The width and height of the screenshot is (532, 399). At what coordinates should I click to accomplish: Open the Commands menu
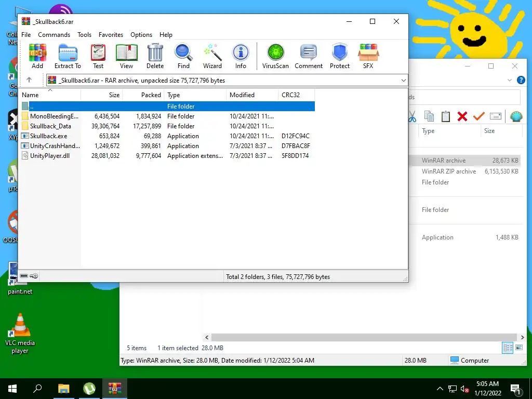54,35
